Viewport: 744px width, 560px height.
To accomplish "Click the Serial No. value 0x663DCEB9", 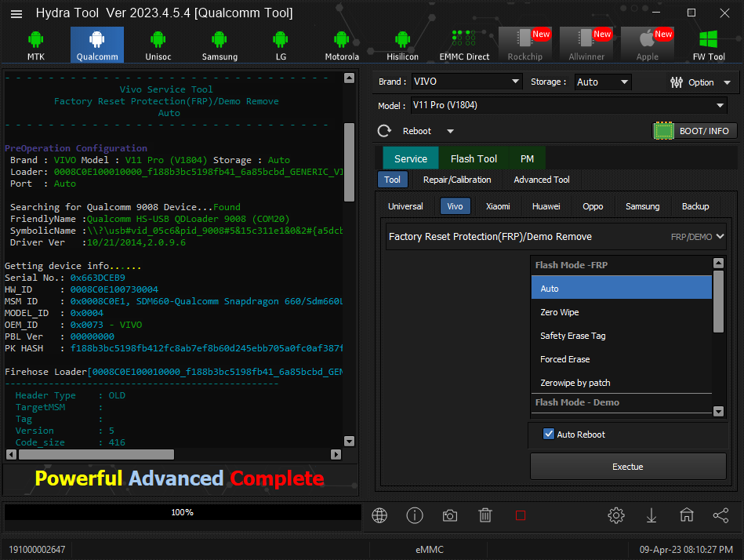I will pyautogui.click(x=98, y=278).
